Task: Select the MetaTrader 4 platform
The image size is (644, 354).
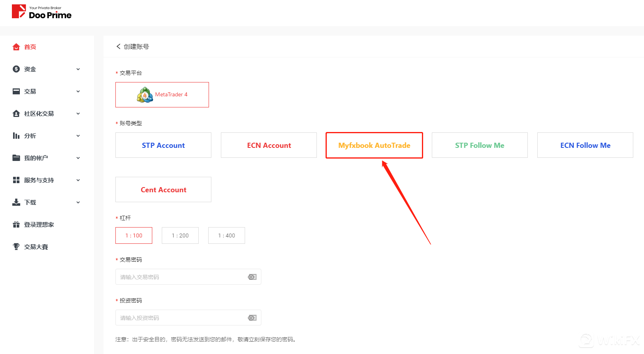Action: click(162, 95)
